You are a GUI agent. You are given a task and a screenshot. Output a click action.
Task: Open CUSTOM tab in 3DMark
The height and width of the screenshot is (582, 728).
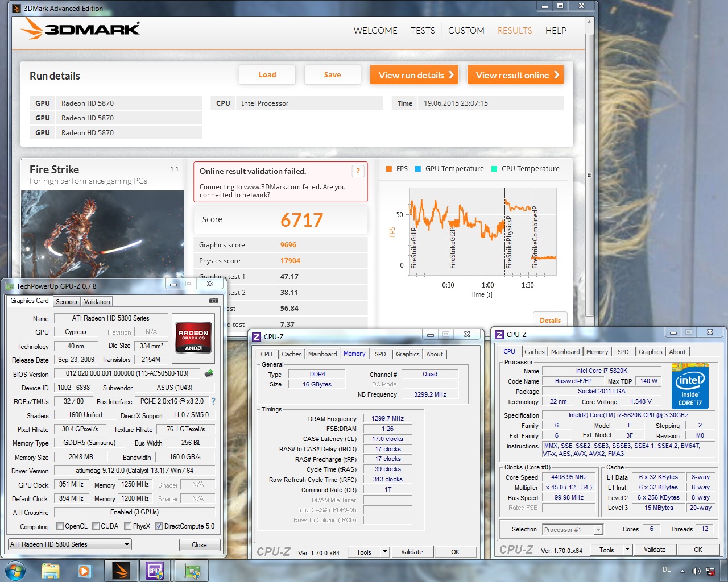(466, 31)
